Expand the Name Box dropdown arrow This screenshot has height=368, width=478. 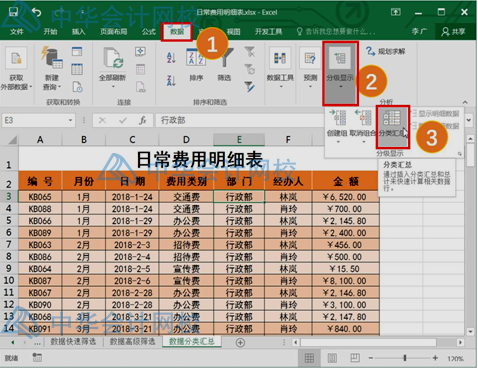click(x=70, y=120)
